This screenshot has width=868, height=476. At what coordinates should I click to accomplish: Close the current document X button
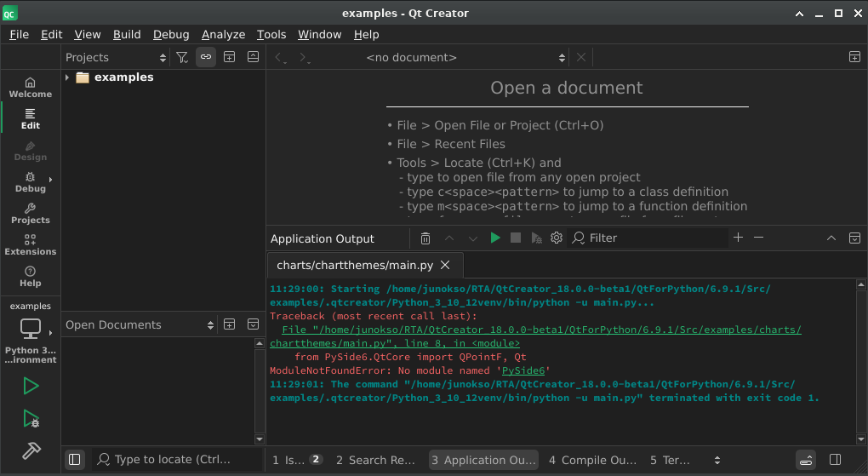tap(580, 57)
